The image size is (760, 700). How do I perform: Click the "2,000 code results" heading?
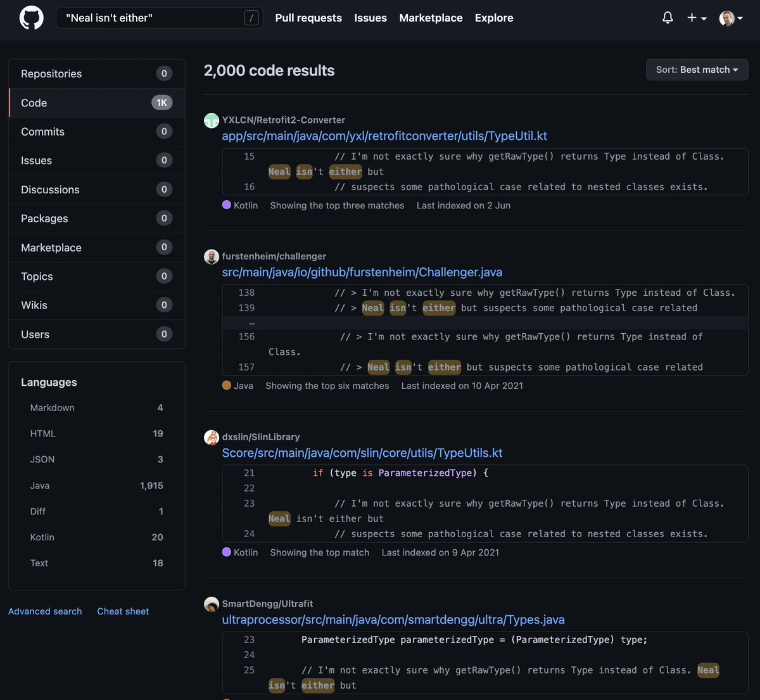269,70
